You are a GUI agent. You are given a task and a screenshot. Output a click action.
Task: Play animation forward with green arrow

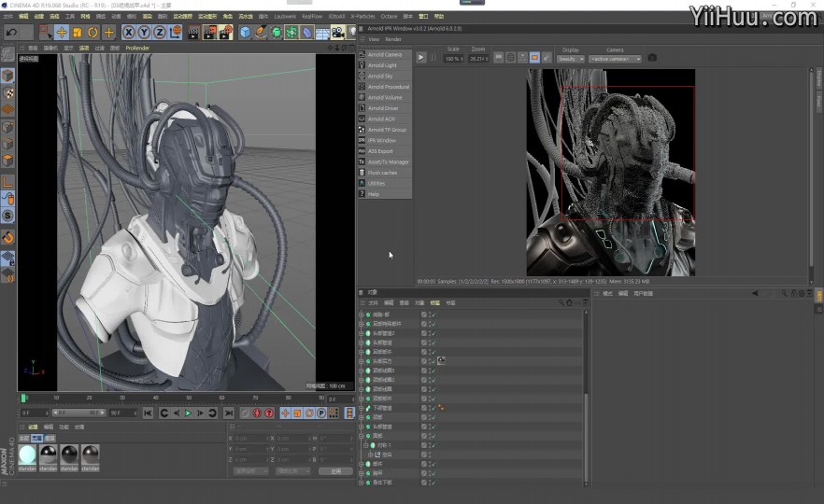click(188, 413)
